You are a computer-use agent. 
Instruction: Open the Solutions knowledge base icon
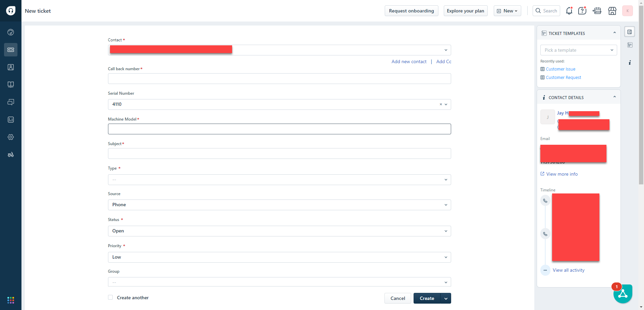[x=10, y=84]
